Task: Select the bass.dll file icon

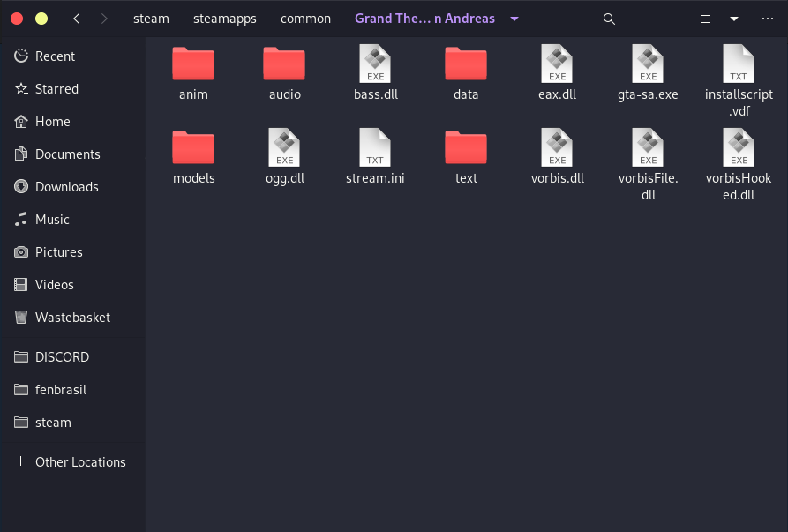Action: [375, 64]
